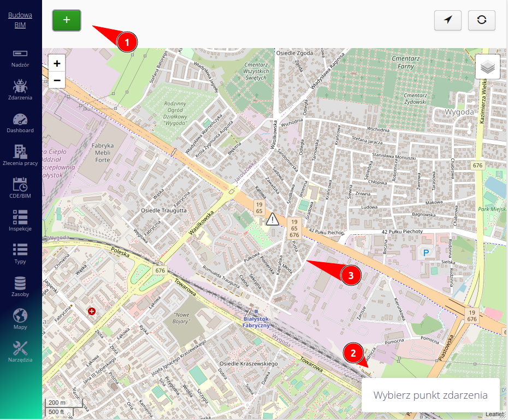The image size is (508, 420).
Task: Open the map layers selector
Action: 488,67
